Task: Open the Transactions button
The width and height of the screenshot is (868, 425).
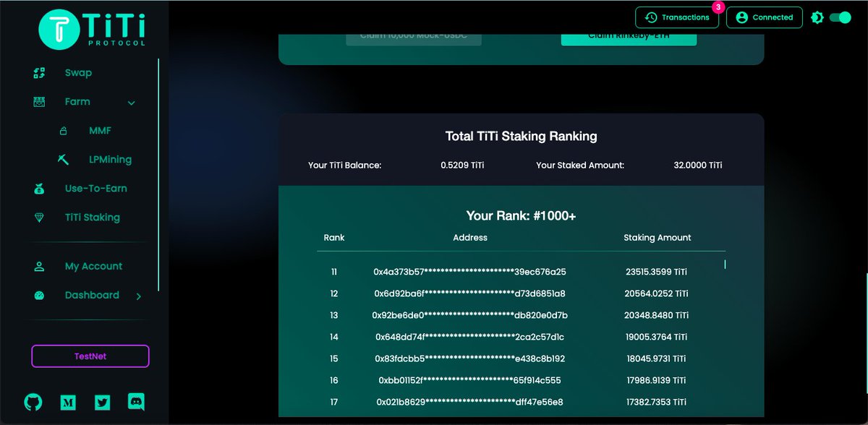Action: tap(677, 17)
